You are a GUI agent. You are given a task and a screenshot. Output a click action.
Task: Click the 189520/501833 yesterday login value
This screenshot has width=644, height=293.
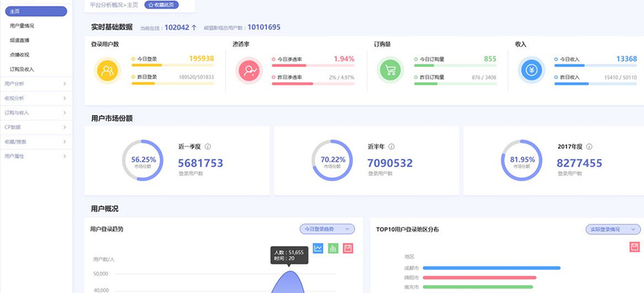196,77
